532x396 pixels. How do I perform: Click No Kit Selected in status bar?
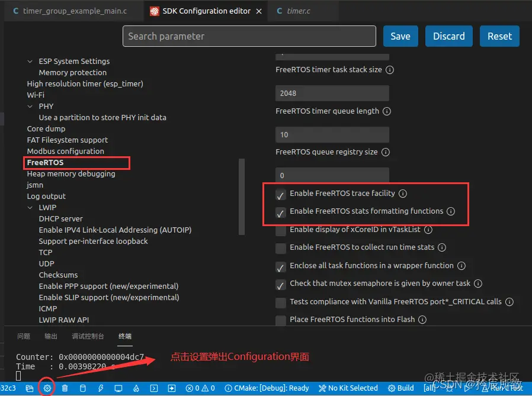coord(348,388)
